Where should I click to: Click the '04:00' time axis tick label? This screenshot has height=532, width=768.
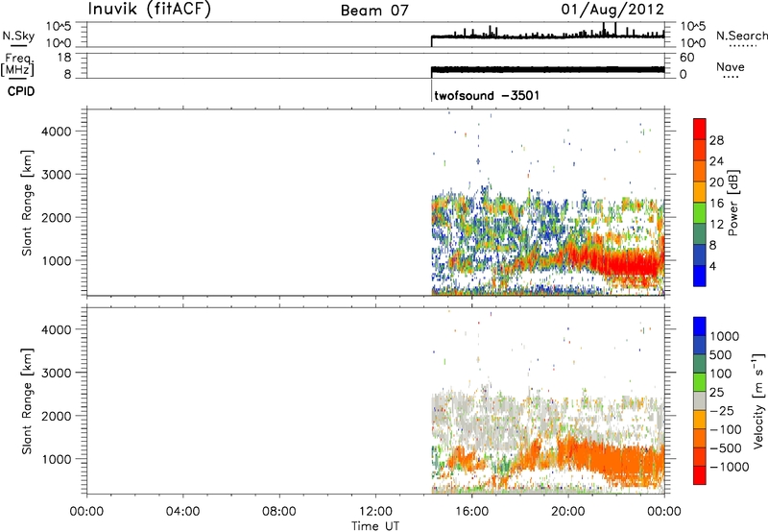tap(182, 512)
